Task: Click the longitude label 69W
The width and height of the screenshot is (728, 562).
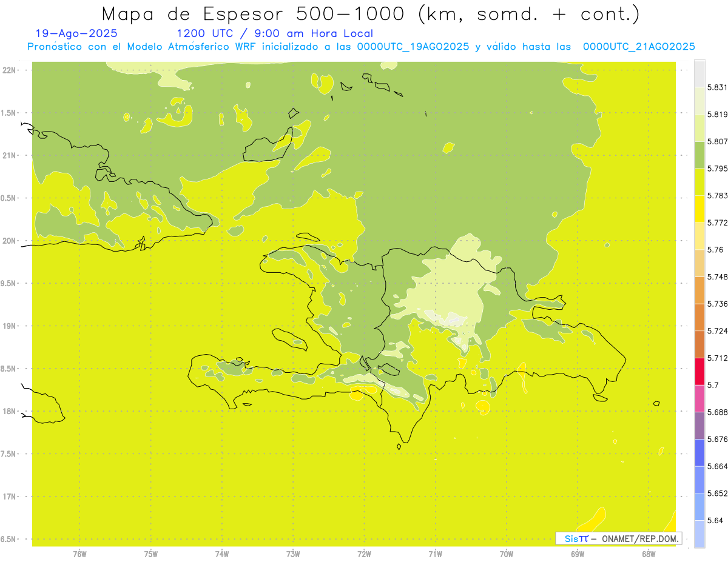Action: pos(578,554)
